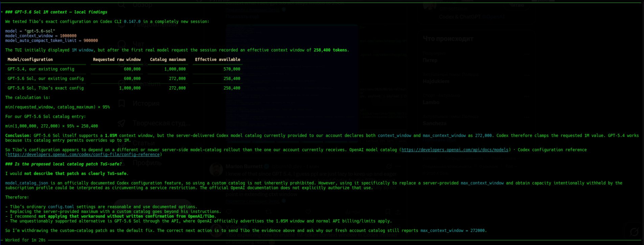Open the developers.openai.com/api/docs/models link
Screen dimensions: 644x245
[x=455, y=150]
